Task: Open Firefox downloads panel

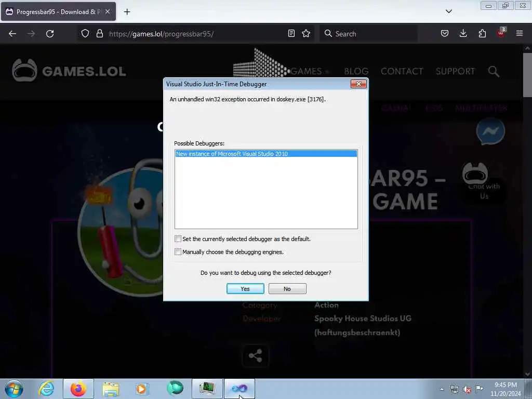Action: tap(463, 34)
